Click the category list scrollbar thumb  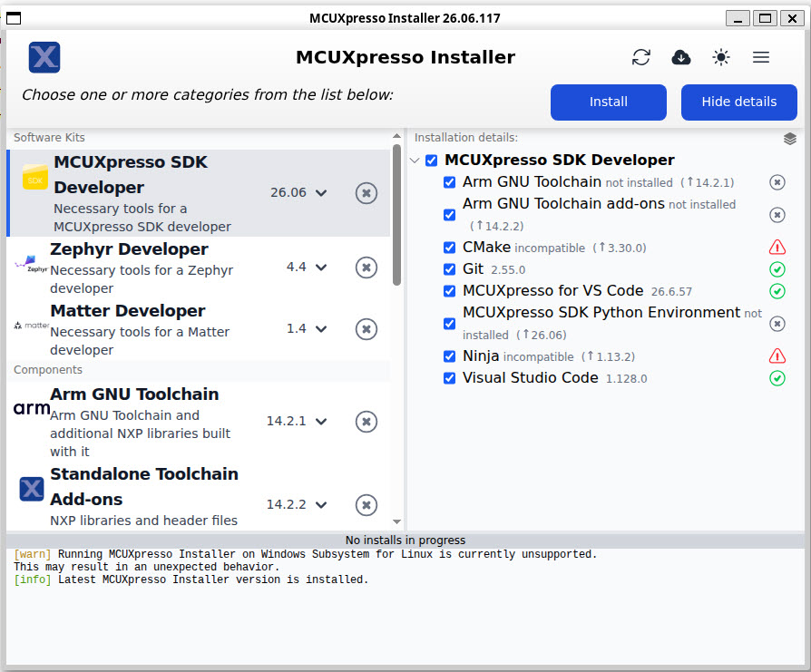pos(396,215)
